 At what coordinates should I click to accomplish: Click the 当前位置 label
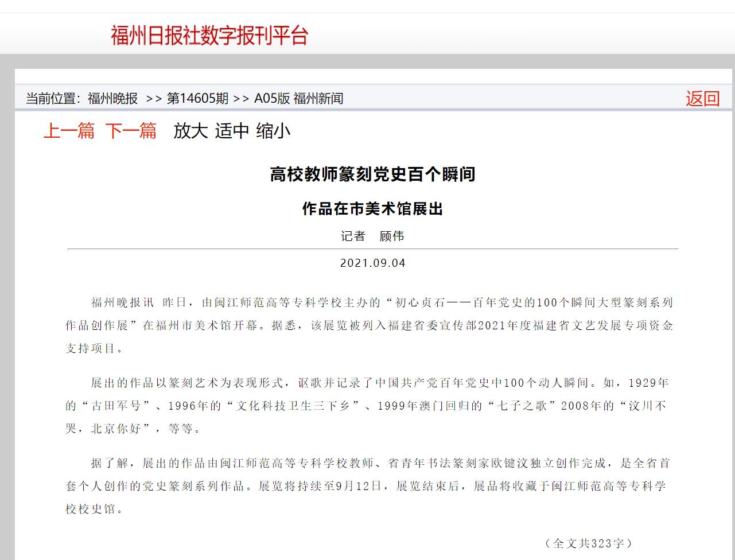pyautogui.click(x=54, y=99)
